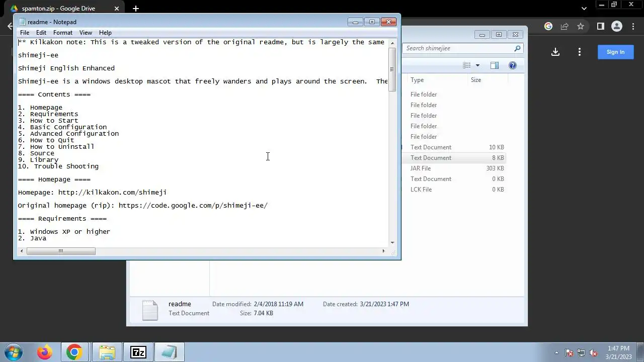Expand the Explorer view options dropdown arrow

pos(477,65)
